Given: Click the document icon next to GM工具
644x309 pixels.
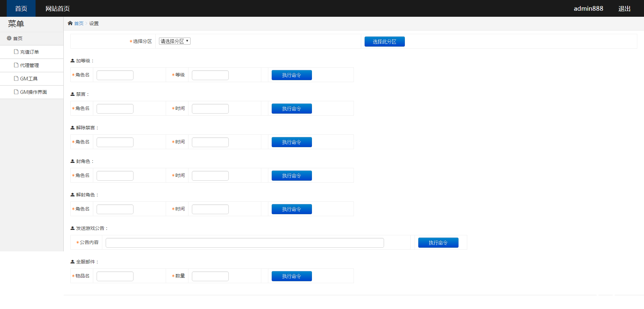Looking at the screenshot, I should pyautogui.click(x=16, y=78).
